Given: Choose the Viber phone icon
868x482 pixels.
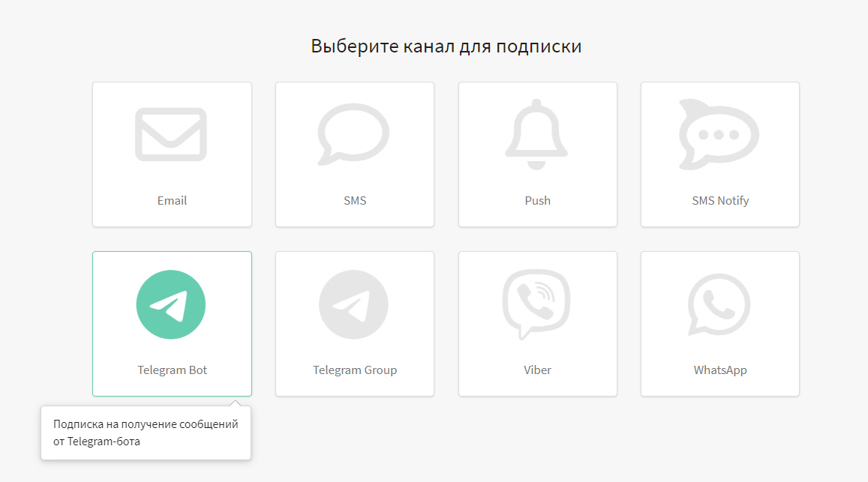Looking at the screenshot, I should (x=536, y=304).
